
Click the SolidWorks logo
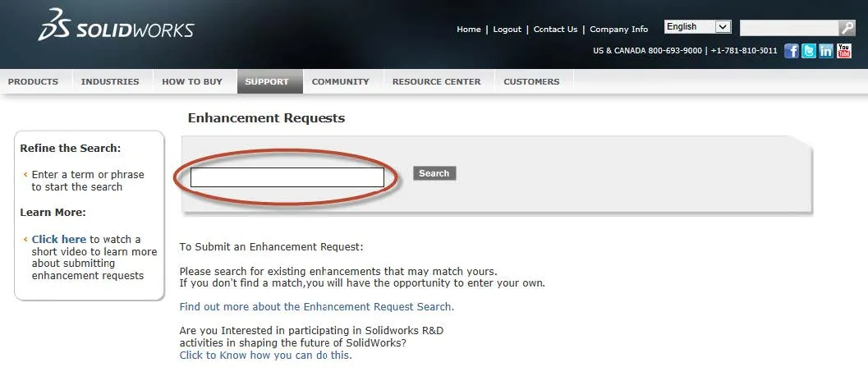click(117, 25)
